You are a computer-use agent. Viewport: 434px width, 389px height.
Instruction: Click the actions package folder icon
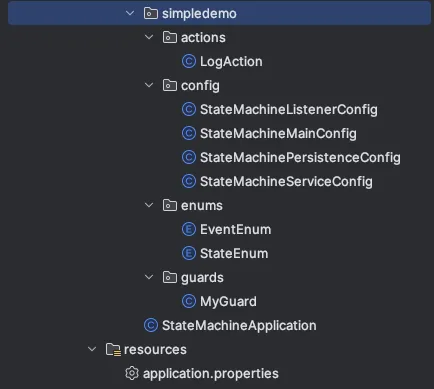(x=170, y=37)
